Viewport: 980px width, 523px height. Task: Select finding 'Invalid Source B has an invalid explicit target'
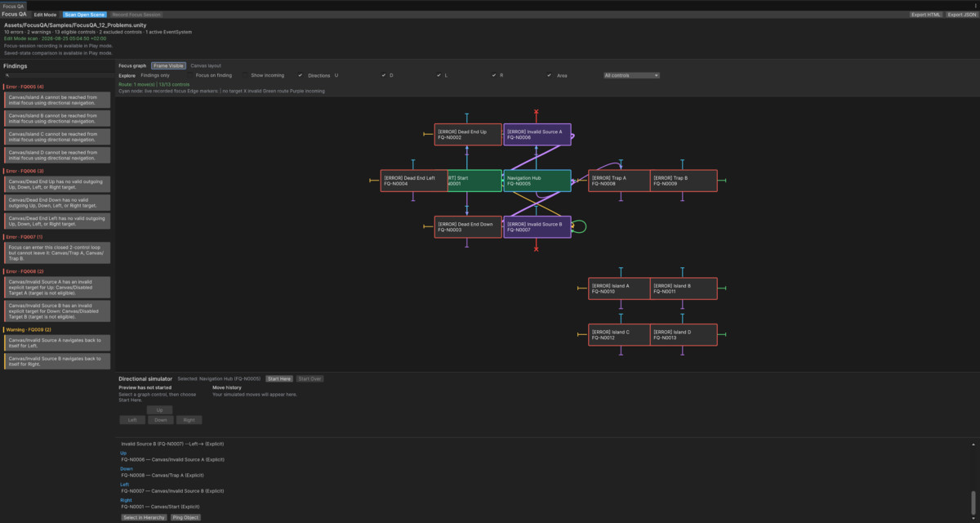click(57, 311)
